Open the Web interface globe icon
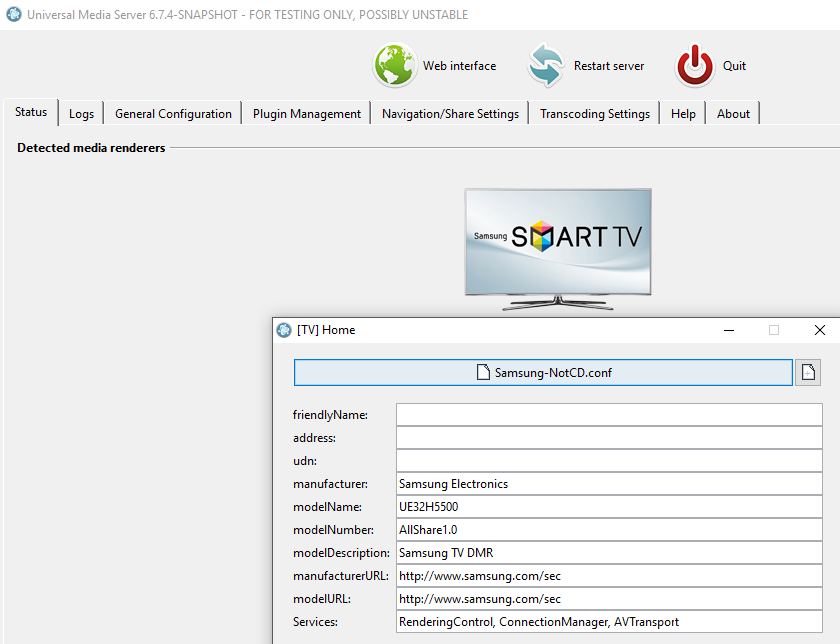Viewport: 840px width, 644px height. click(395, 65)
